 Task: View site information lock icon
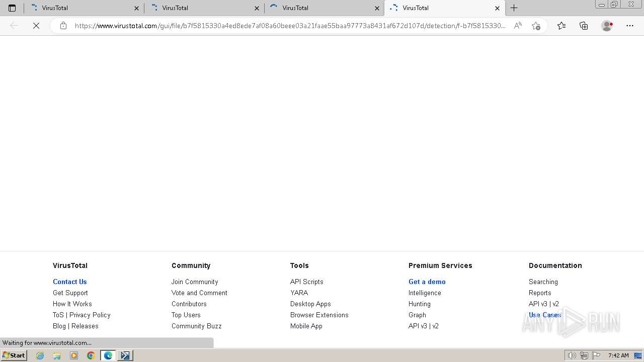[63, 26]
